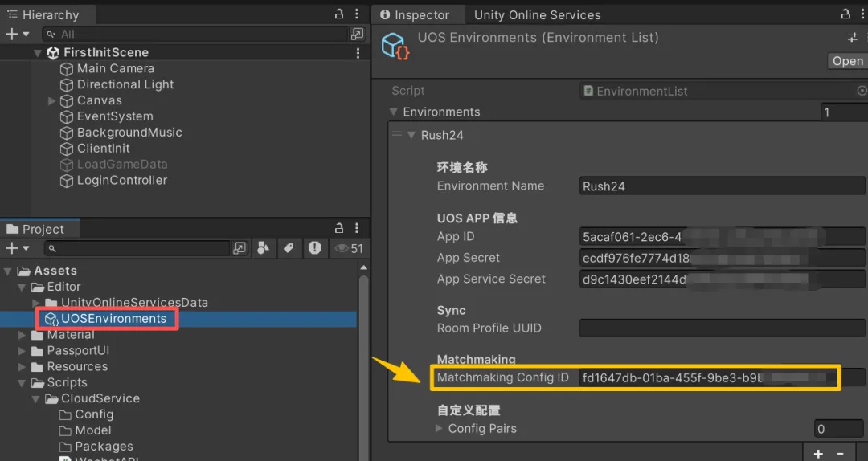Edit App Service Secret field

click(722, 279)
